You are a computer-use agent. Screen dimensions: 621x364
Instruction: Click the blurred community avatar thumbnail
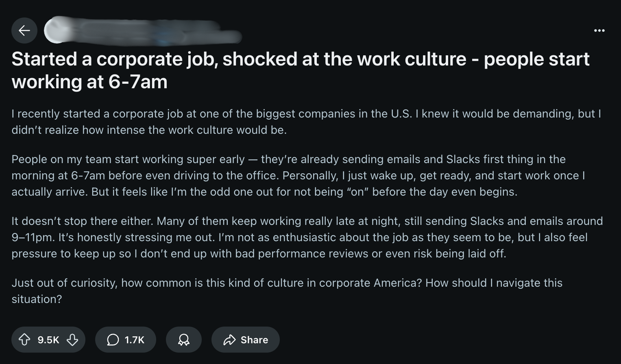pos(57,31)
